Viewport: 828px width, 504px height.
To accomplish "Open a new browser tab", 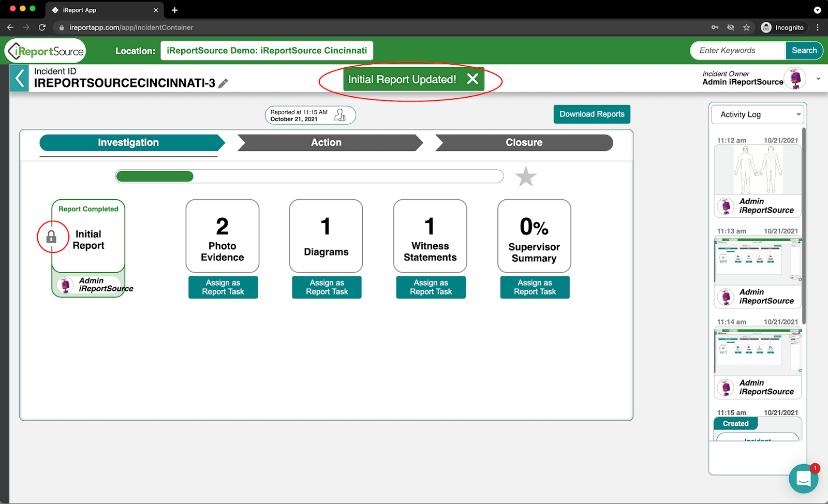I will pos(174,10).
